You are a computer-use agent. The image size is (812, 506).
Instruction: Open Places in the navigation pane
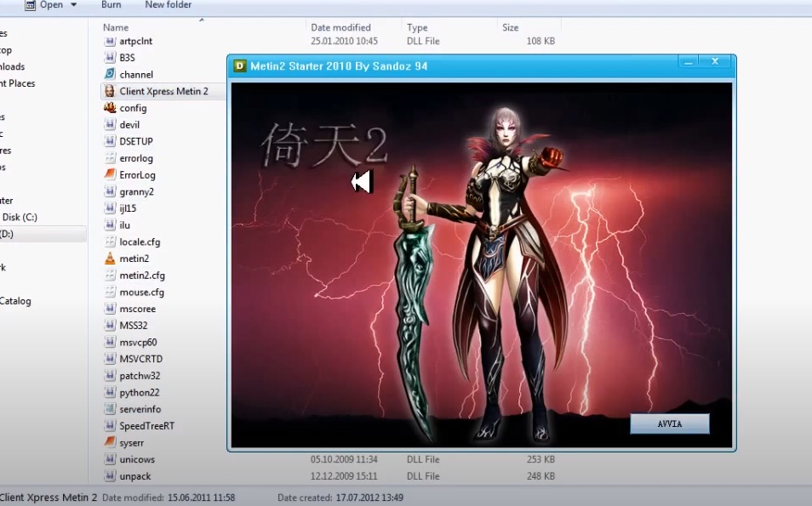click(18, 83)
